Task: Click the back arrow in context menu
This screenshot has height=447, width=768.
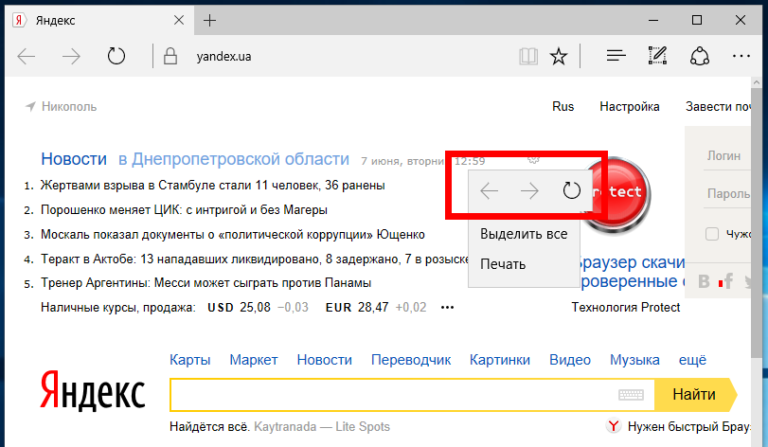Action: 489,190
